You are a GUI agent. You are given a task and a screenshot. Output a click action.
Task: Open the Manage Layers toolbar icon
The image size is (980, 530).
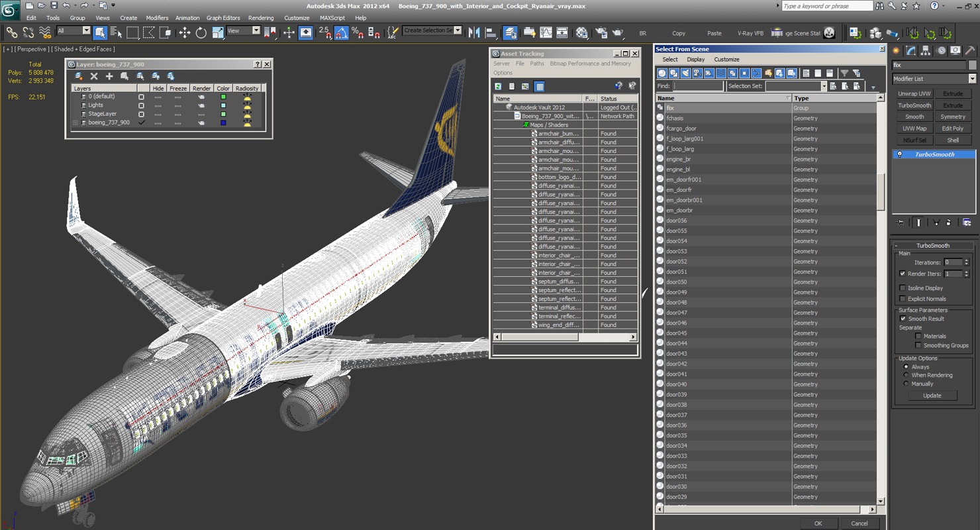510,32
